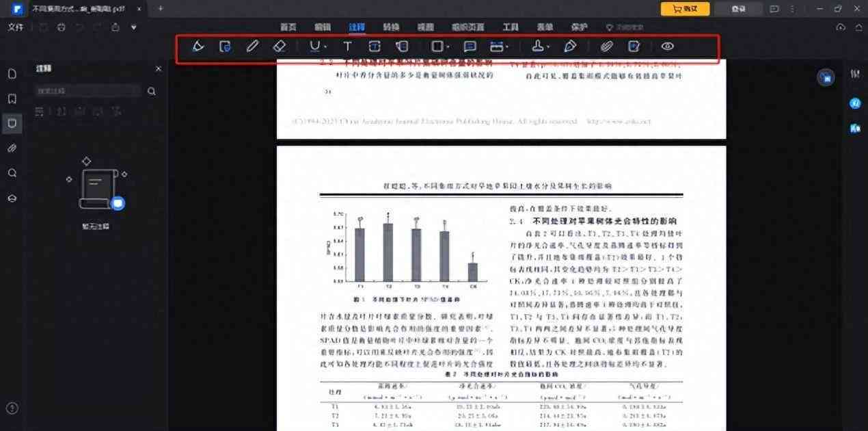
Task: Click the floating blue assistant icon
Action: 827,77
